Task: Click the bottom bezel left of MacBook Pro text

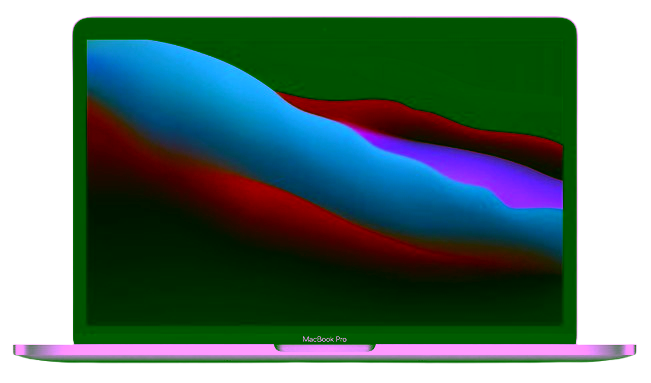Action: coord(188,335)
